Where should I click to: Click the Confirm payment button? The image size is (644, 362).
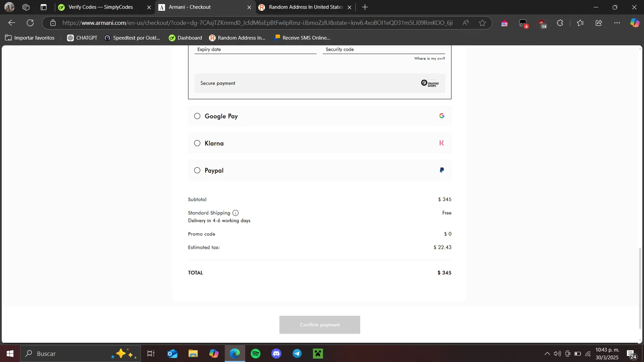pos(319,325)
